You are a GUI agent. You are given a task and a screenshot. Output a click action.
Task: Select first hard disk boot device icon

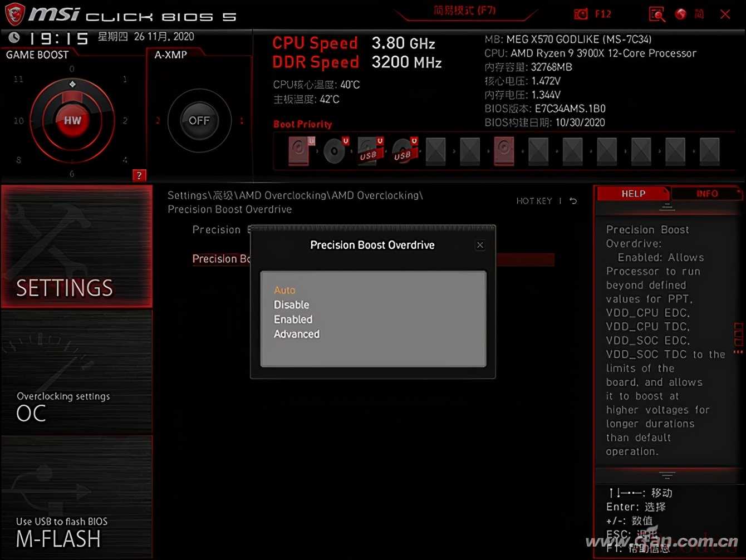tap(301, 150)
